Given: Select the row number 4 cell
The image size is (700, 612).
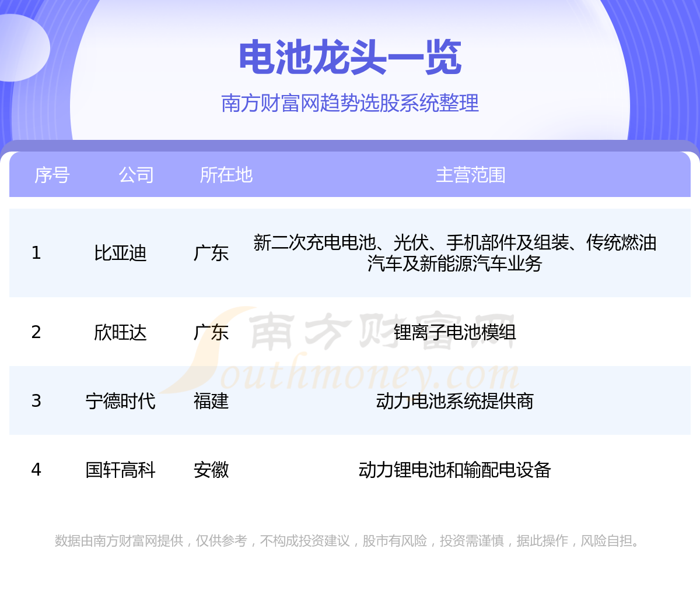Looking at the screenshot, I should tap(36, 470).
